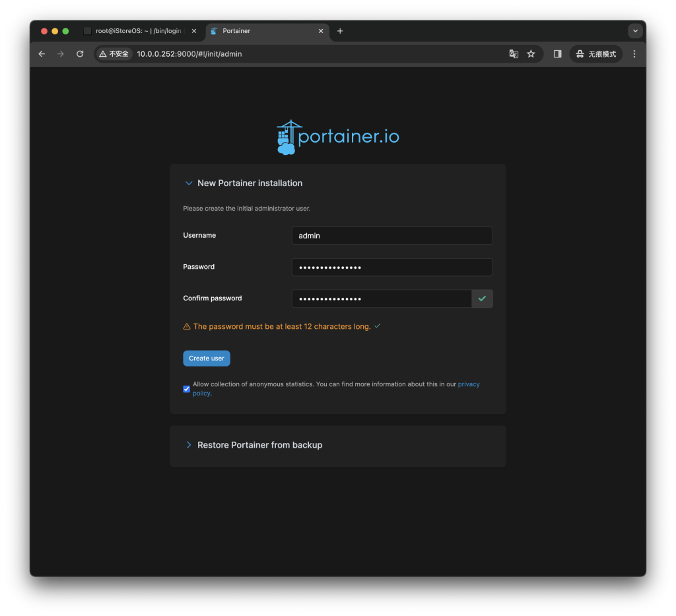Click the browser back arrow
The width and height of the screenshot is (676, 616).
[x=42, y=54]
